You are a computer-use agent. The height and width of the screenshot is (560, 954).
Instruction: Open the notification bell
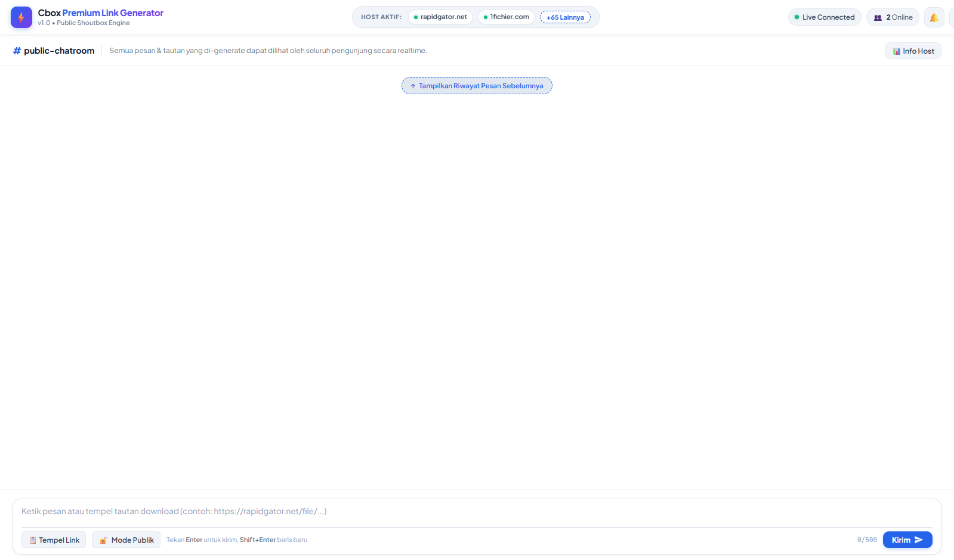point(934,17)
